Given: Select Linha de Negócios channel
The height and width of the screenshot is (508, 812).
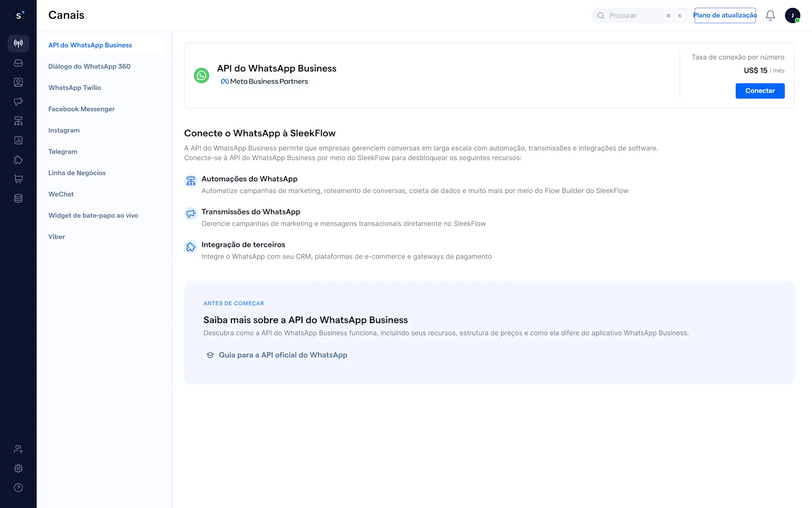Looking at the screenshot, I should tap(104, 173).
